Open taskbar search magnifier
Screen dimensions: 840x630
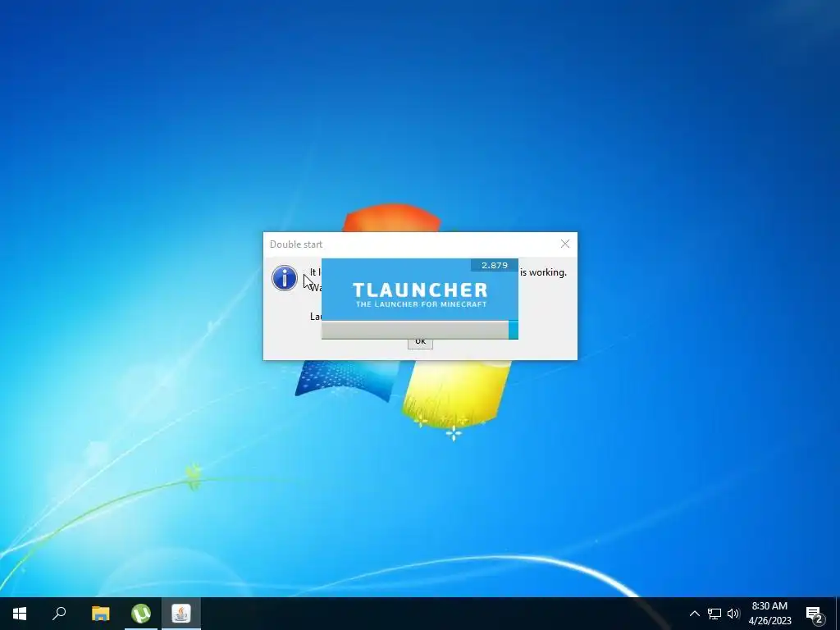[59, 614]
